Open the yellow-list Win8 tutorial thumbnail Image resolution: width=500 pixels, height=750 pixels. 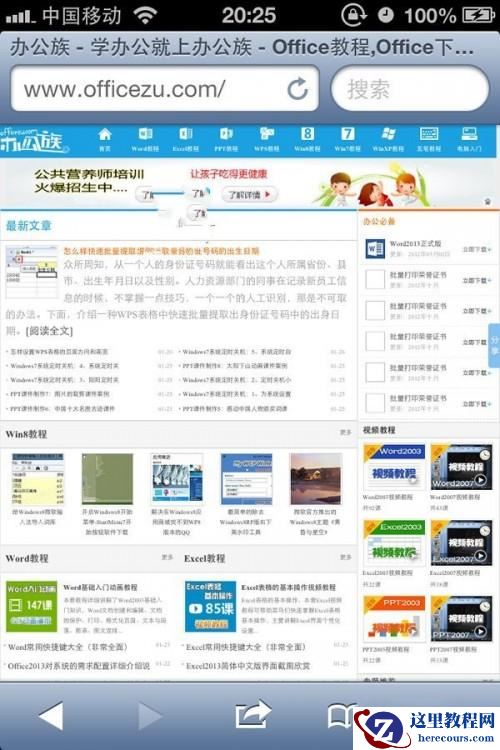[38, 479]
